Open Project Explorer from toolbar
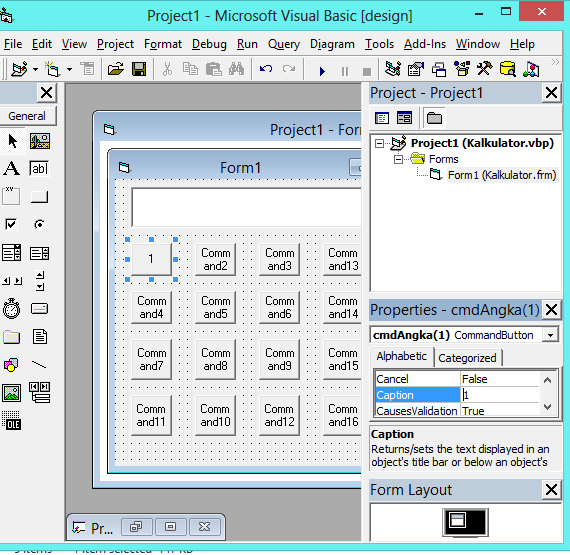This screenshot has height=555, width=570. point(393,69)
